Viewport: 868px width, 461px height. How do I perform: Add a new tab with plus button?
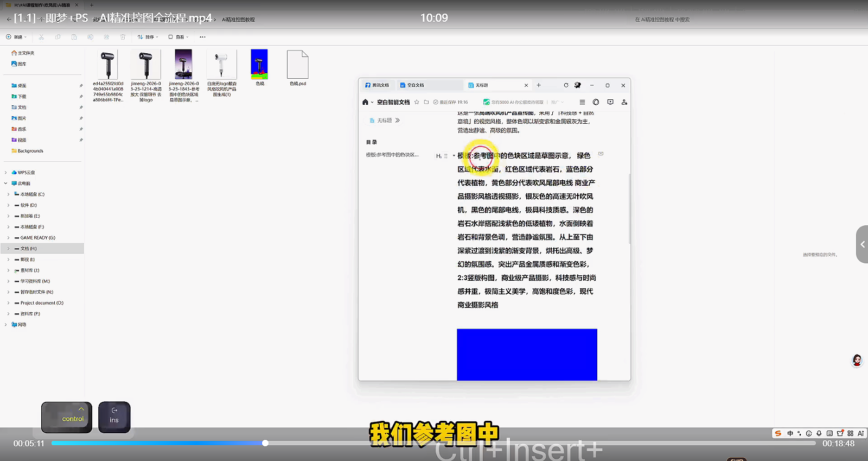(539, 85)
